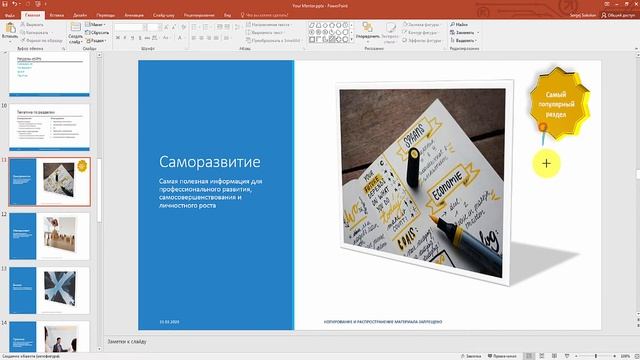This screenshot has width=640, height=360.
Task: Open the Replace (Заменить) dropdown
Action: 464,32
